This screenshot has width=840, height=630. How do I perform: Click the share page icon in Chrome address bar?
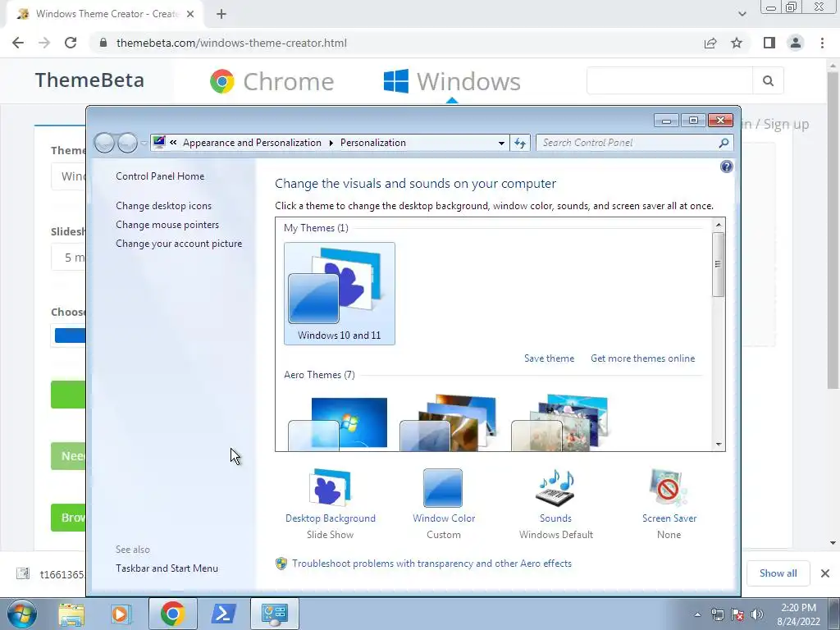[x=710, y=43]
